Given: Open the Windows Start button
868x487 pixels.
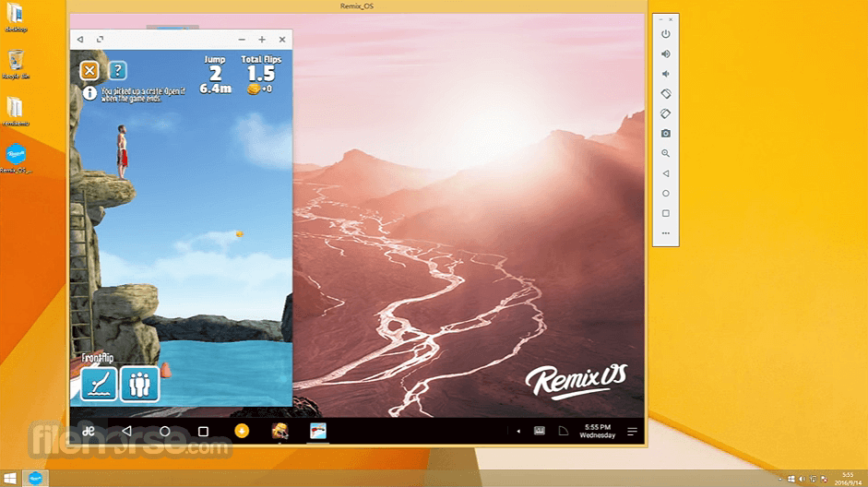Looking at the screenshot, I should point(10,478).
